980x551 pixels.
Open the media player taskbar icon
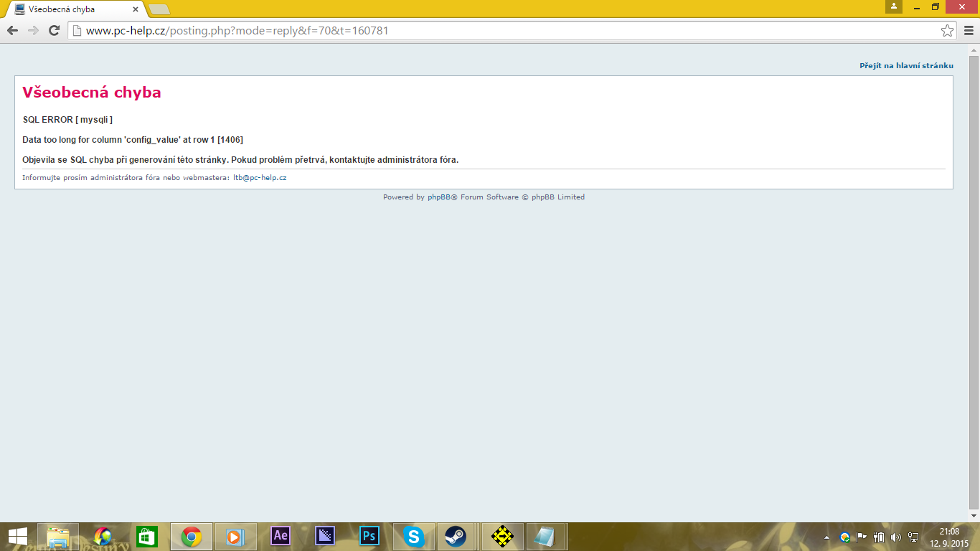coord(236,537)
